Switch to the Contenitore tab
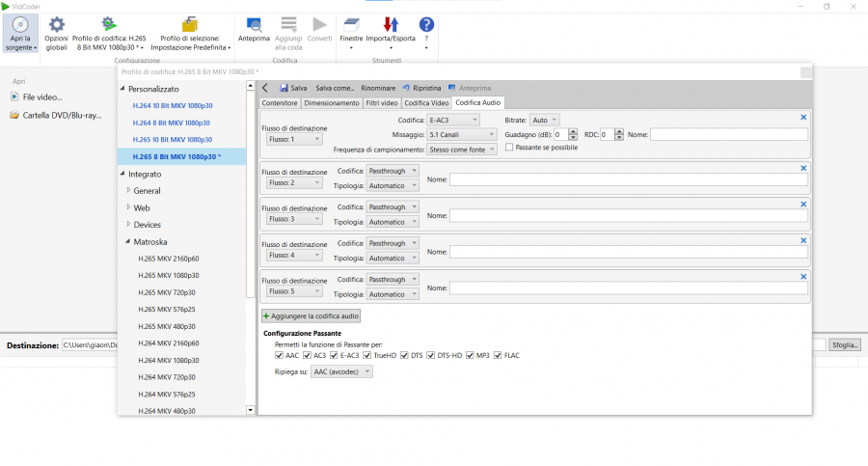 tap(280, 103)
